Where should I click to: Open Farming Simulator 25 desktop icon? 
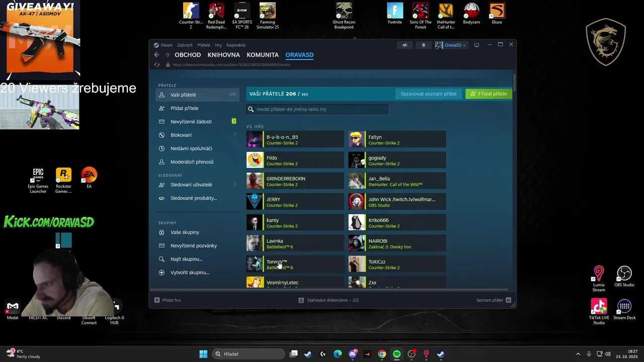(268, 16)
